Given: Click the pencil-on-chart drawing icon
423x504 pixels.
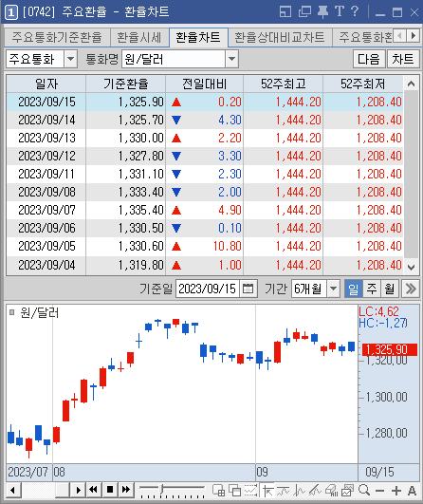Looking at the screenshot, I should (316, 491).
